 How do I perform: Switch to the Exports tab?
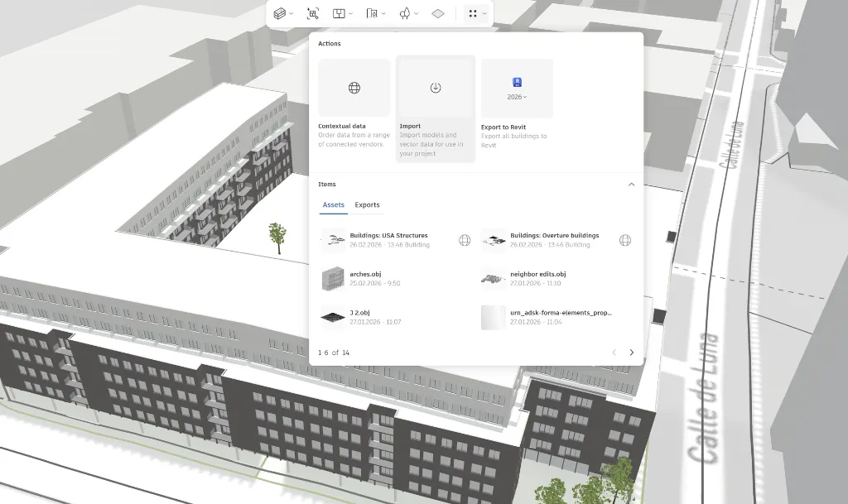point(367,204)
